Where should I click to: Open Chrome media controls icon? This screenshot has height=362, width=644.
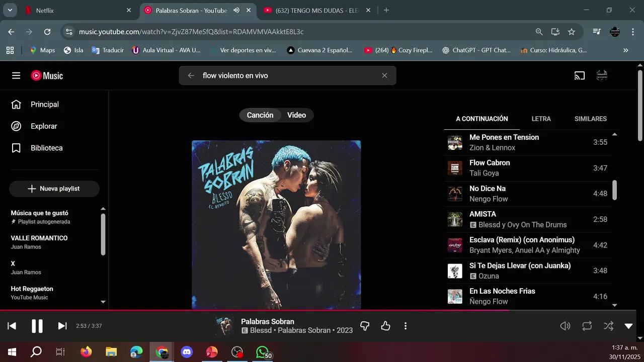click(597, 32)
